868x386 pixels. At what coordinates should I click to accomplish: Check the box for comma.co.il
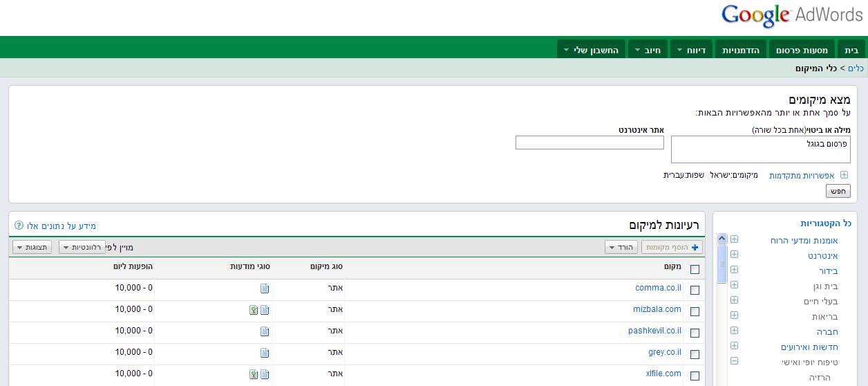coord(695,291)
